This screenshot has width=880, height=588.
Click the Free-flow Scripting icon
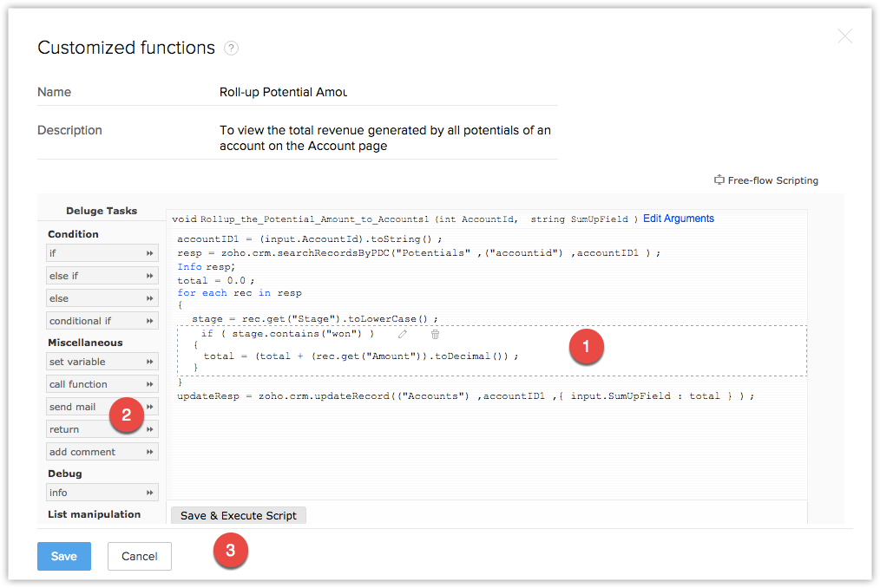pyautogui.click(x=719, y=180)
